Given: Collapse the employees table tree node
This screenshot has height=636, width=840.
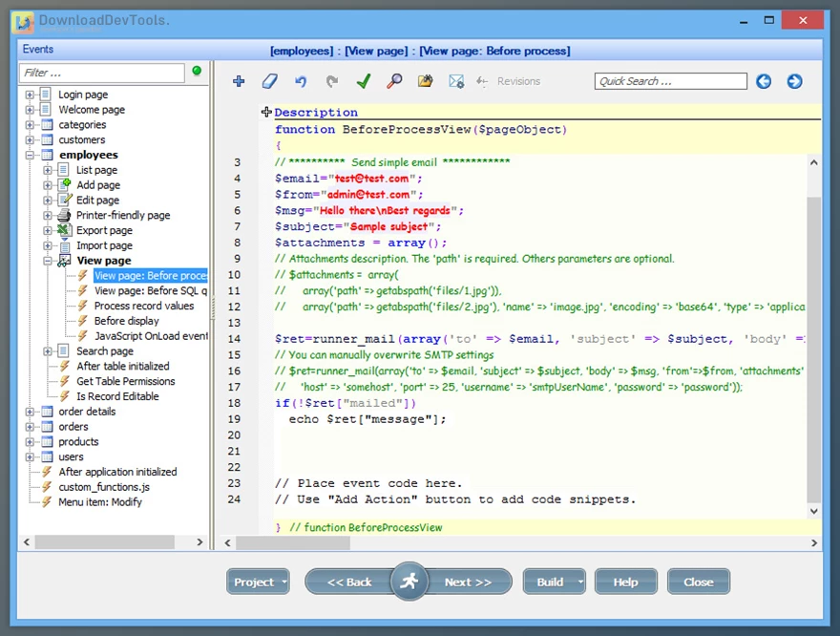Looking at the screenshot, I should [31, 155].
